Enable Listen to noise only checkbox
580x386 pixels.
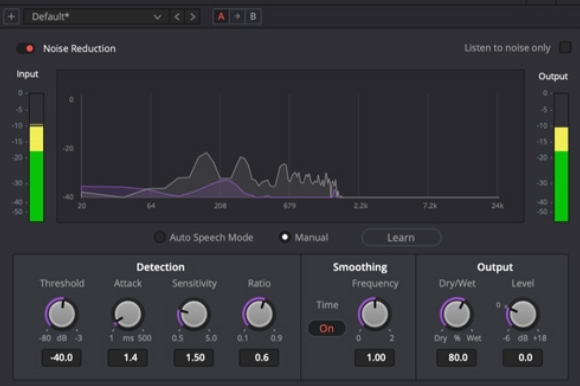[x=565, y=47]
